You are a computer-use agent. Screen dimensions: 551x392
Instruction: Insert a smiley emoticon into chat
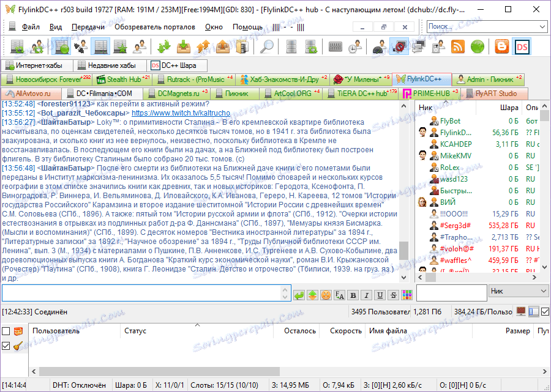[326, 293]
